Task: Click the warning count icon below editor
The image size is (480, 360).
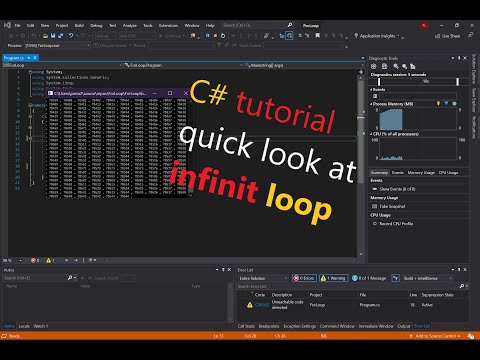Action: coord(49,260)
